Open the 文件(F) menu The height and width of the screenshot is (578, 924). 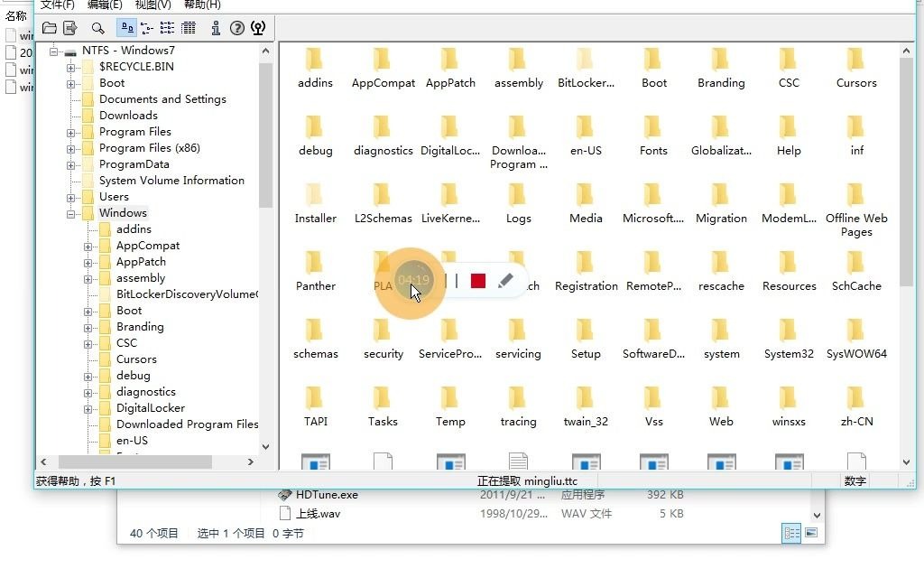[x=57, y=5]
